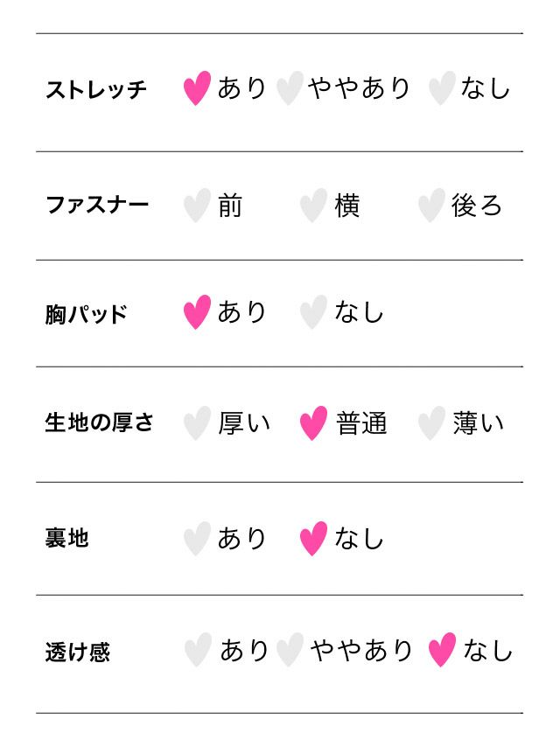Viewport: 560px width, 747px height.
Task: Click the pink heart beside ストレッチ あり
Action: tap(197, 88)
